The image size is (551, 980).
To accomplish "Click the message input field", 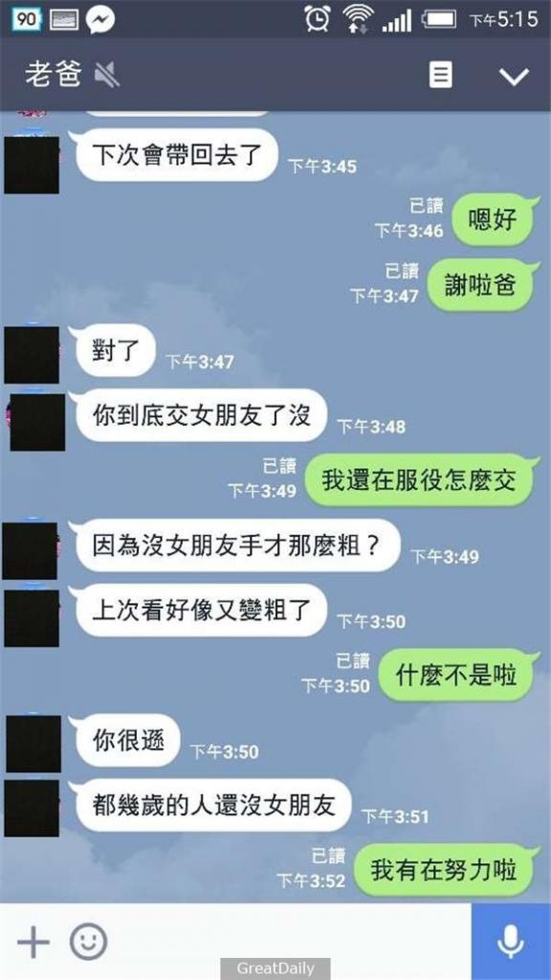I will [291, 942].
